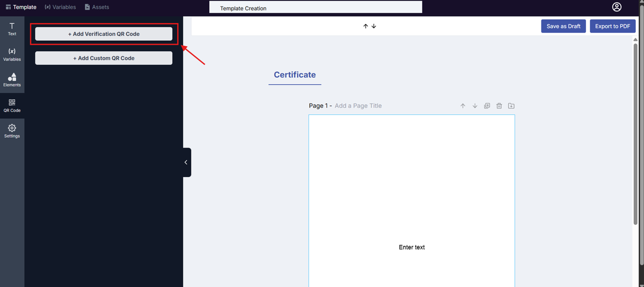Image resolution: width=644 pixels, height=287 pixels.
Task: Click the Template Creation title field
Action: coord(316,8)
